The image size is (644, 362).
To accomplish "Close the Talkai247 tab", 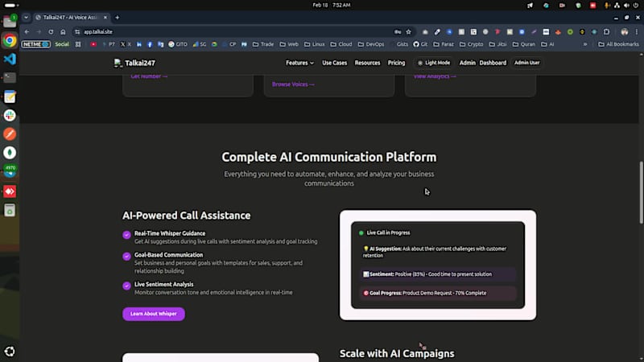I will coord(105,17).
